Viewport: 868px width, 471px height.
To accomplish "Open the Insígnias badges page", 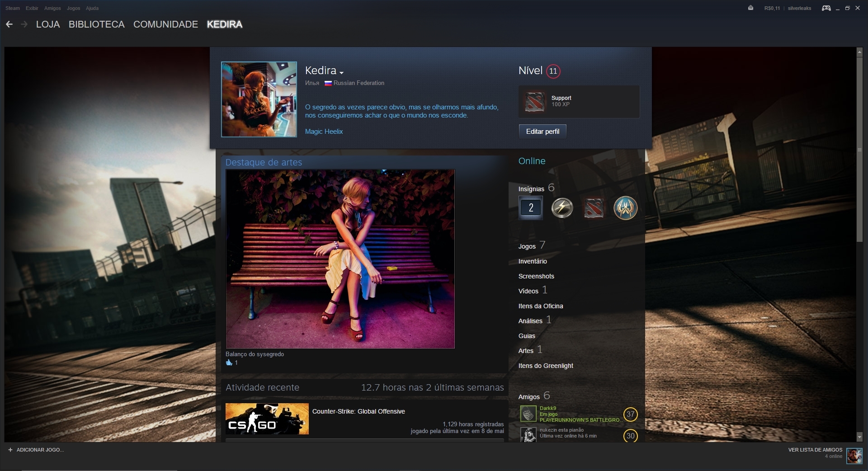I will point(531,189).
